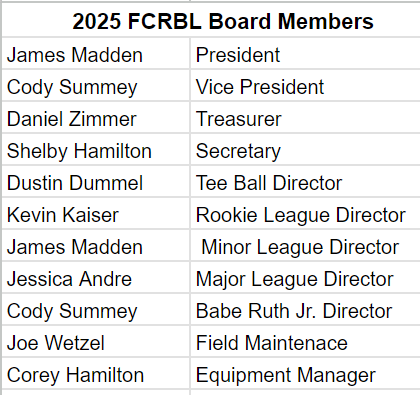The image size is (420, 395).
Task: Select the Rookie League Director cell
Action: point(305,214)
